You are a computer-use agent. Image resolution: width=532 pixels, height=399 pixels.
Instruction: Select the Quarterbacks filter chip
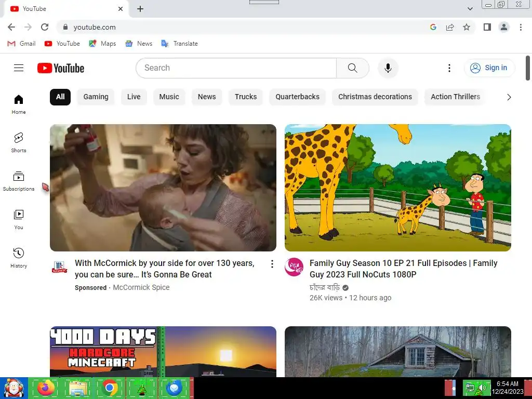point(298,97)
